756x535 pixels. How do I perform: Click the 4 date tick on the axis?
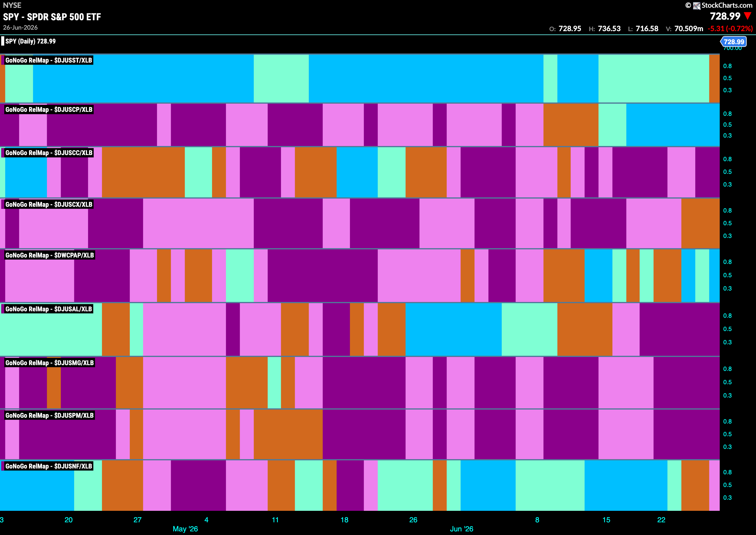point(206,520)
